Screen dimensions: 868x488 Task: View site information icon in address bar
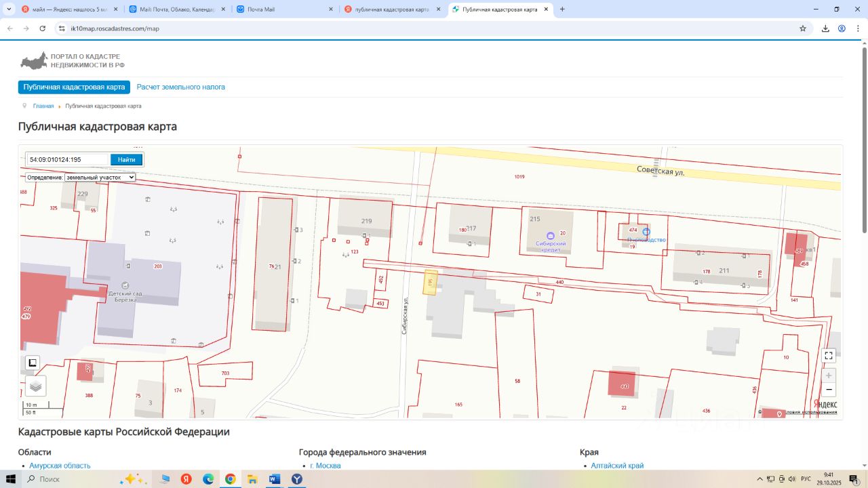[x=62, y=28]
